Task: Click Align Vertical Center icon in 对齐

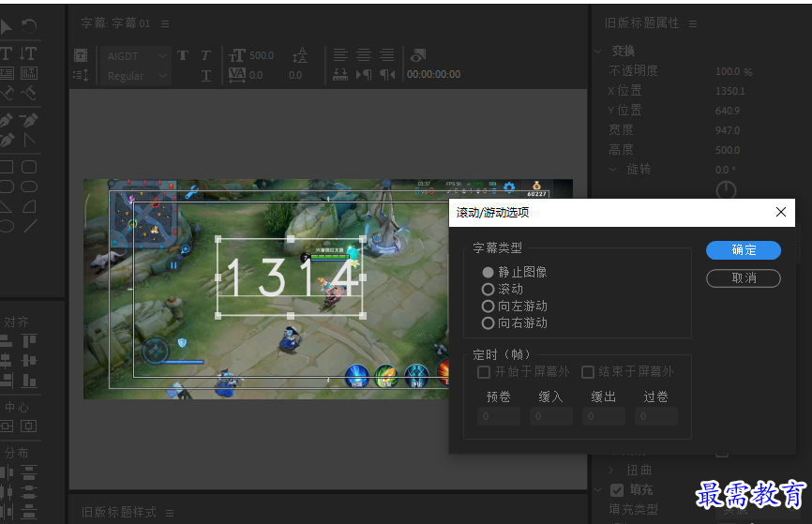Action: 29,360
